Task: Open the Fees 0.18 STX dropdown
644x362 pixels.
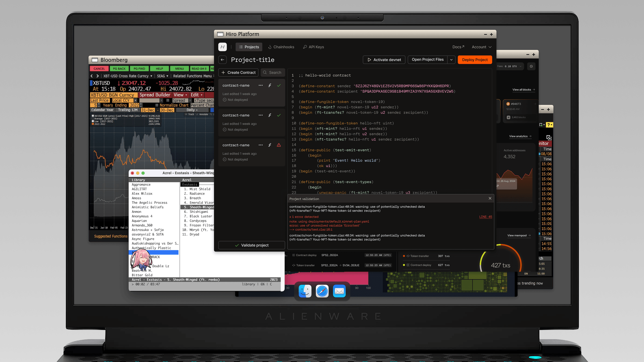Action: pos(509,66)
